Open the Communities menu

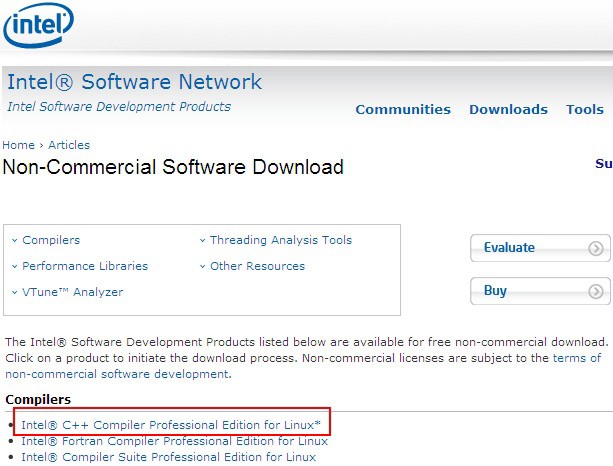click(x=403, y=110)
